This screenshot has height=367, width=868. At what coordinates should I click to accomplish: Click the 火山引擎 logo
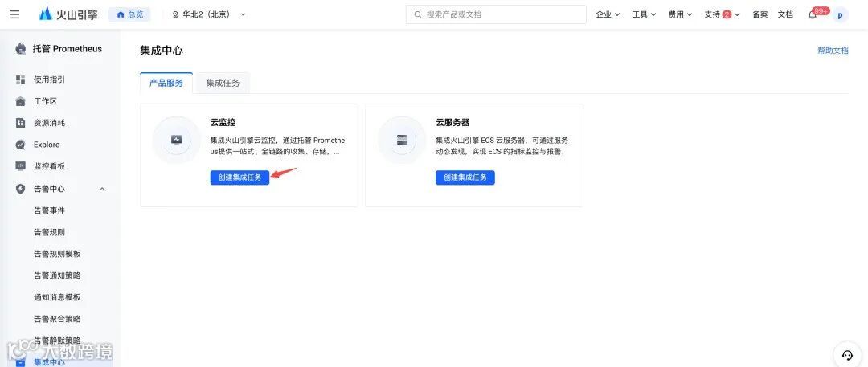(68, 14)
